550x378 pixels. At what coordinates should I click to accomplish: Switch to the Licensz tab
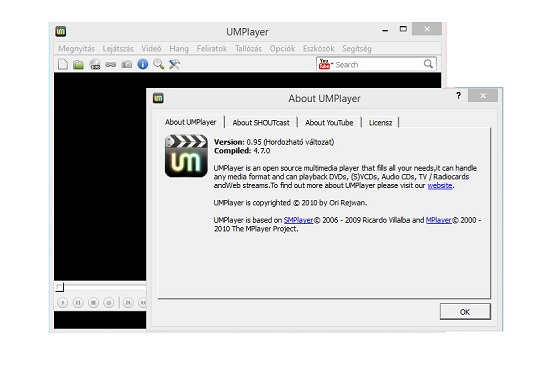point(380,123)
